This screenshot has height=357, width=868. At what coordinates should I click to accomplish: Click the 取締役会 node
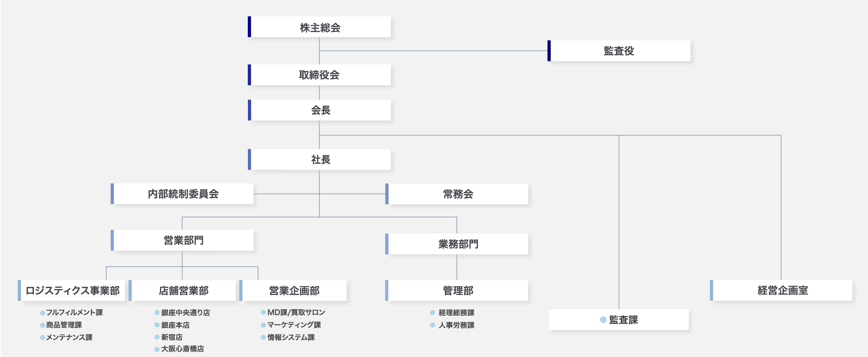(320, 75)
